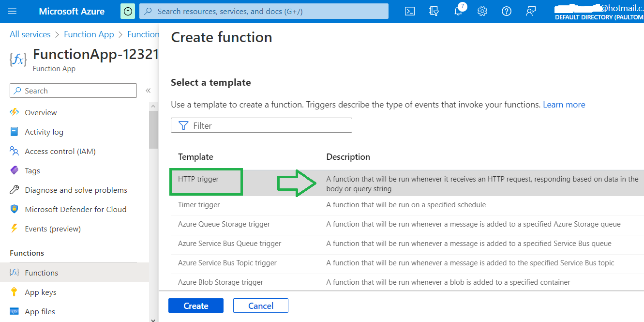644x322 pixels.
Task: Open portal Settings gear
Action: tap(482, 11)
